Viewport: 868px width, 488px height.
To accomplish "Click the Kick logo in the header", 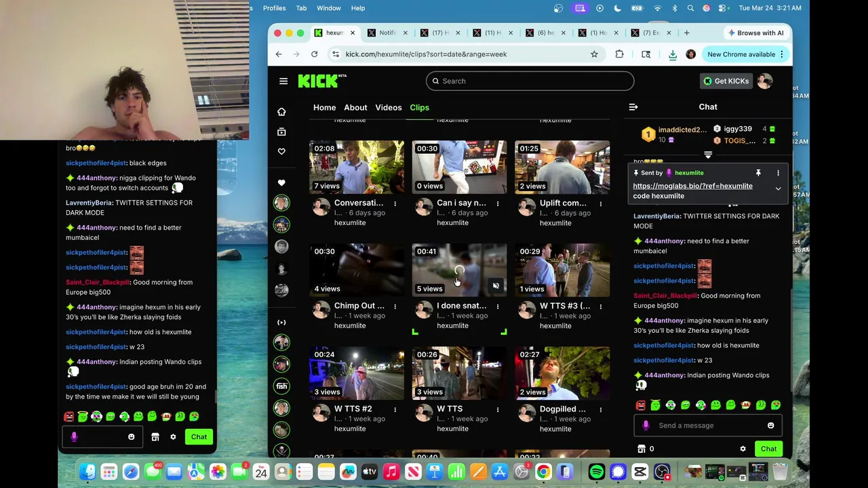I will click(322, 81).
